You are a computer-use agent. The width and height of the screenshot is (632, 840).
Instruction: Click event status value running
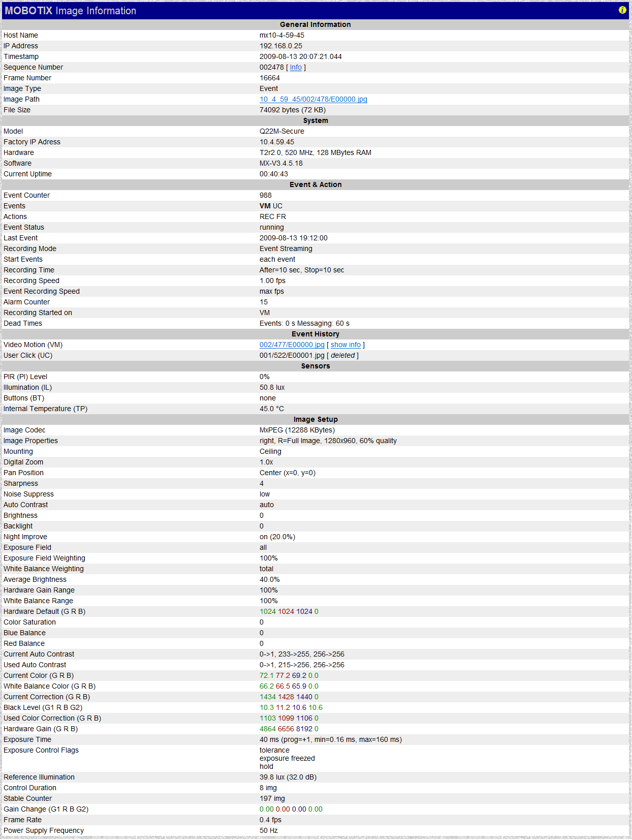(x=272, y=227)
